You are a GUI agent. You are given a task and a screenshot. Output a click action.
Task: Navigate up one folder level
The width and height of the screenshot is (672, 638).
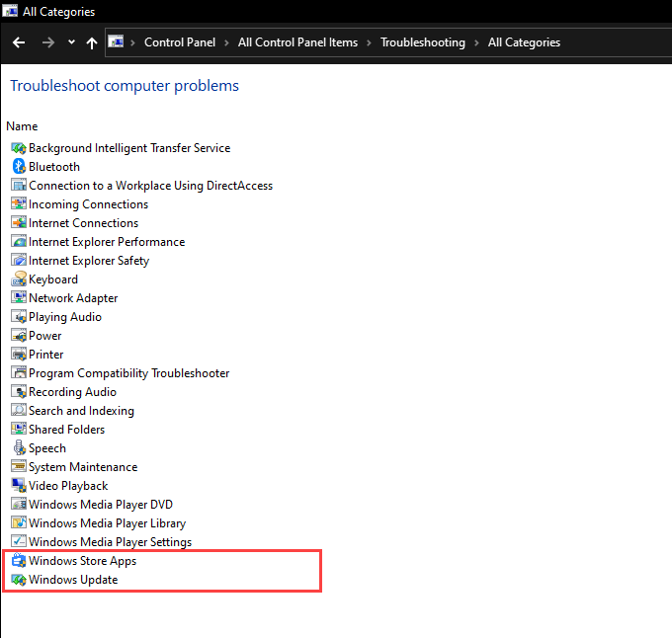[x=92, y=42]
